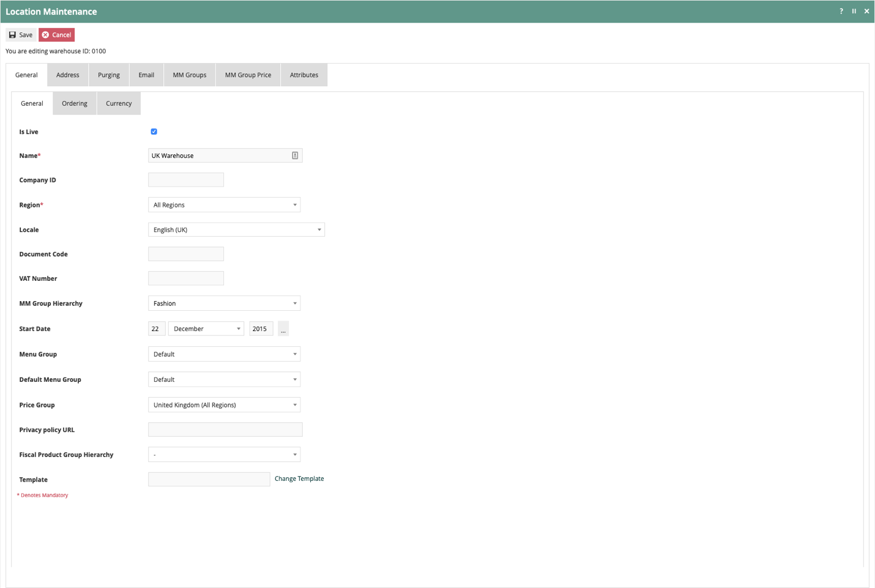Focus the Privacy policy URL field
This screenshot has height=588, width=875.
tap(225, 430)
